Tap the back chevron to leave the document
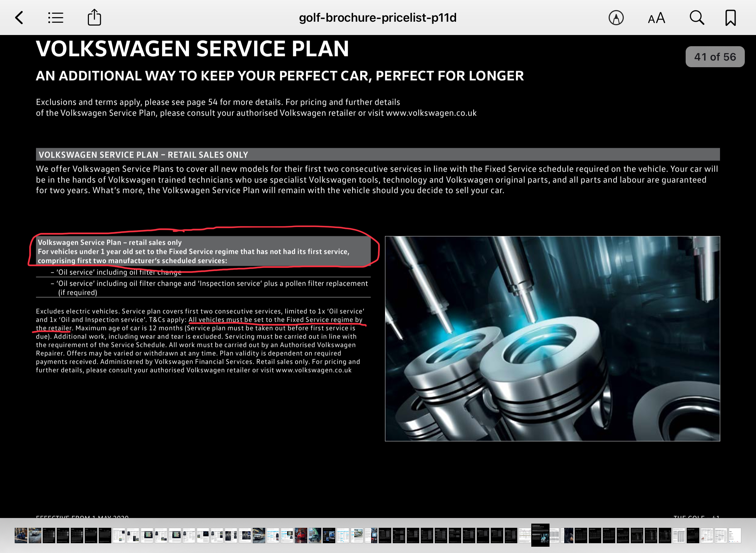The image size is (756, 553). [20, 17]
